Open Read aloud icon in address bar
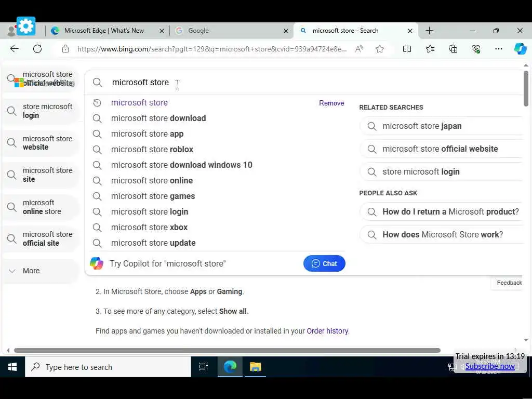This screenshot has width=532, height=399. (359, 49)
